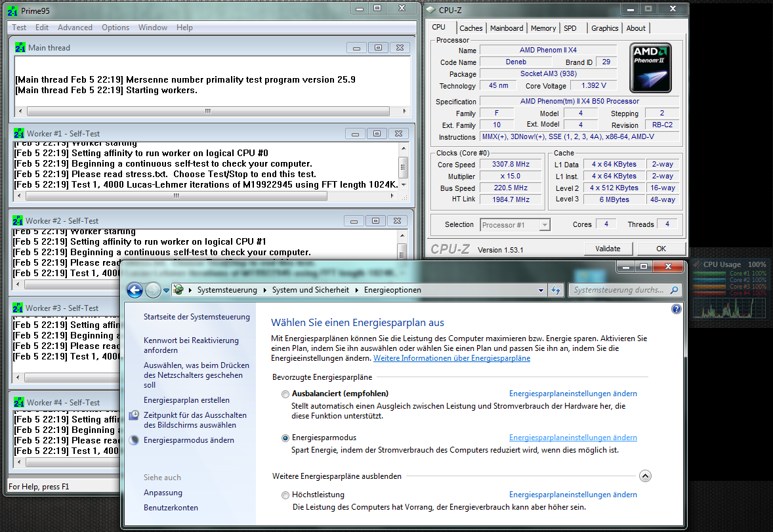Open the Processor #1 selection dropdown

pyautogui.click(x=544, y=225)
